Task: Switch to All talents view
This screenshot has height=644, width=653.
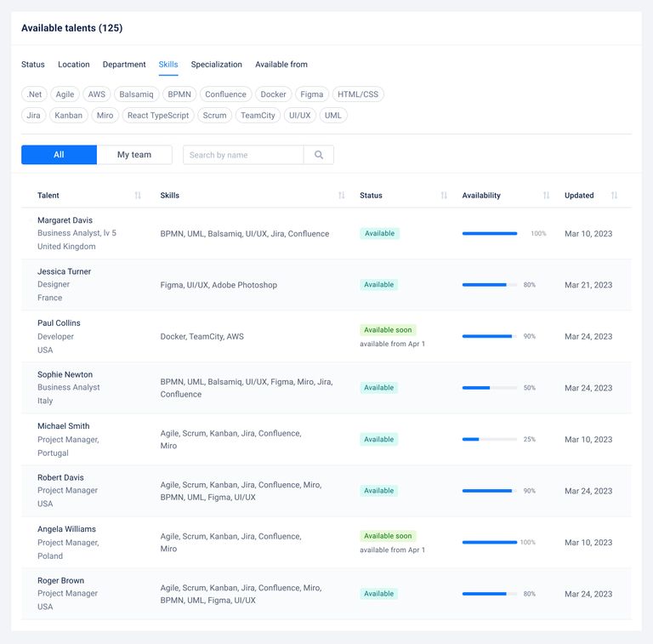Action: point(59,155)
